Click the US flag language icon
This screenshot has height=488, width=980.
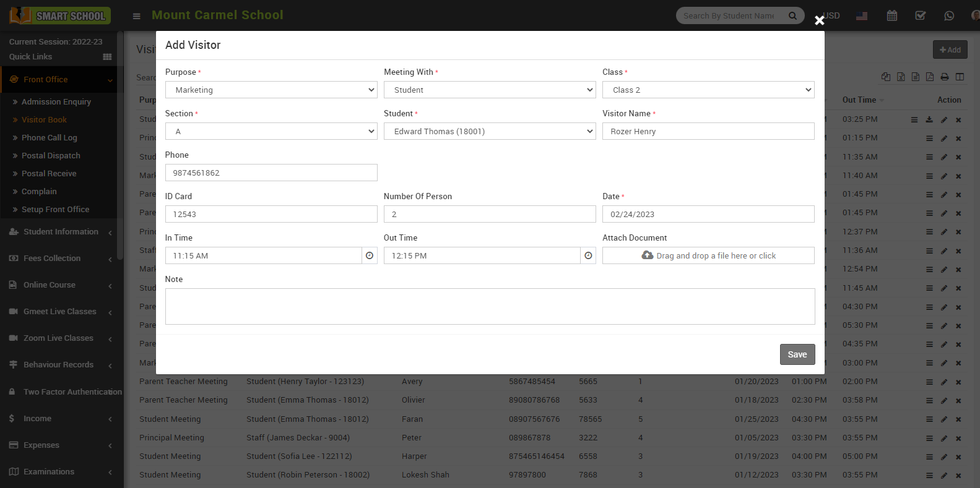coord(862,16)
